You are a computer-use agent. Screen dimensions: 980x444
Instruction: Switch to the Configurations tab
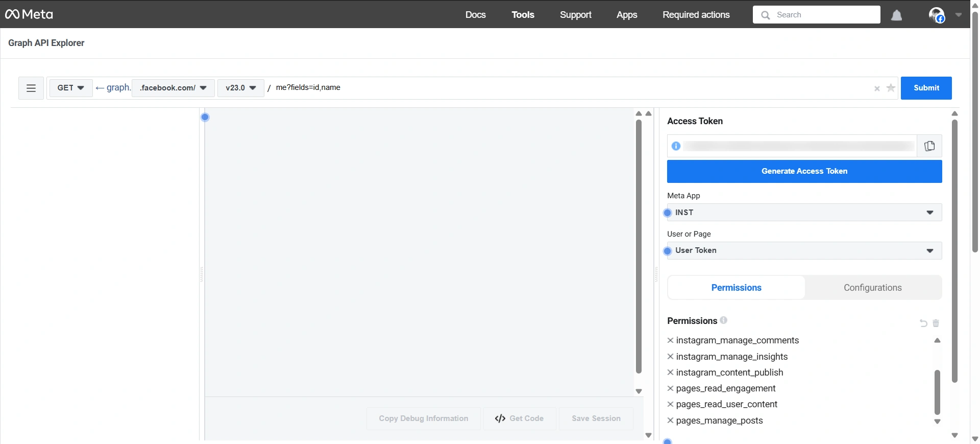click(x=873, y=288)
